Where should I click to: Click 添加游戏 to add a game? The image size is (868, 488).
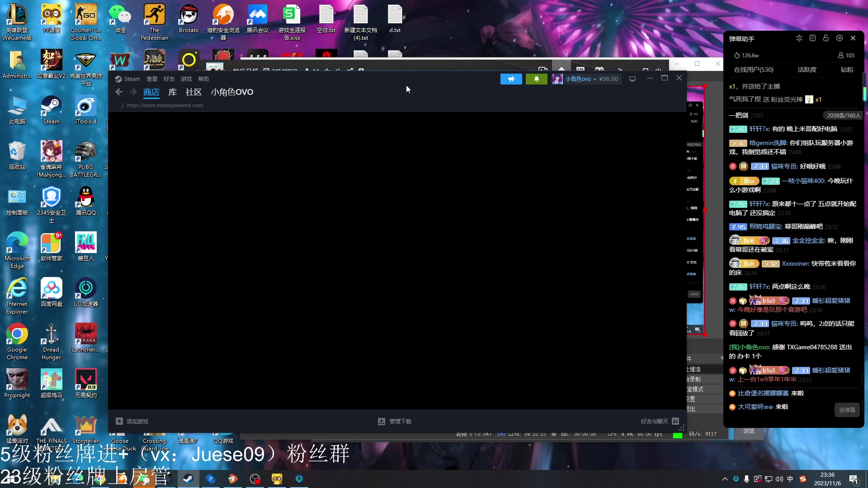point(132,421)
